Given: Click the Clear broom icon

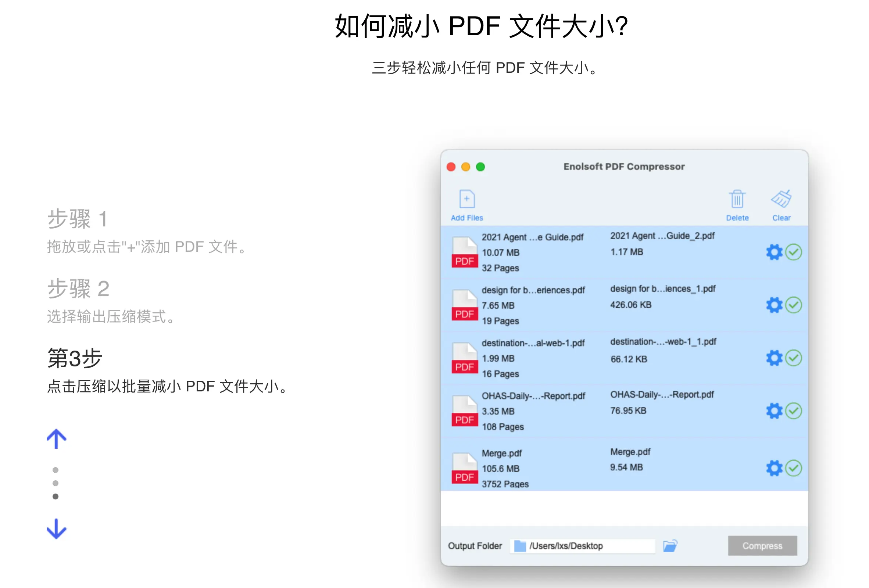Looking at the screenshot, I should point(781,199).
